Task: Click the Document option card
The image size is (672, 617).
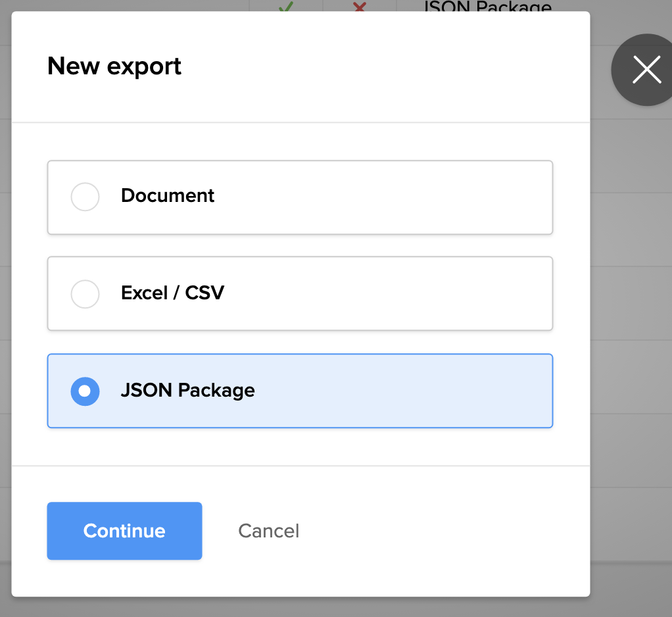Action: point(300,197)
